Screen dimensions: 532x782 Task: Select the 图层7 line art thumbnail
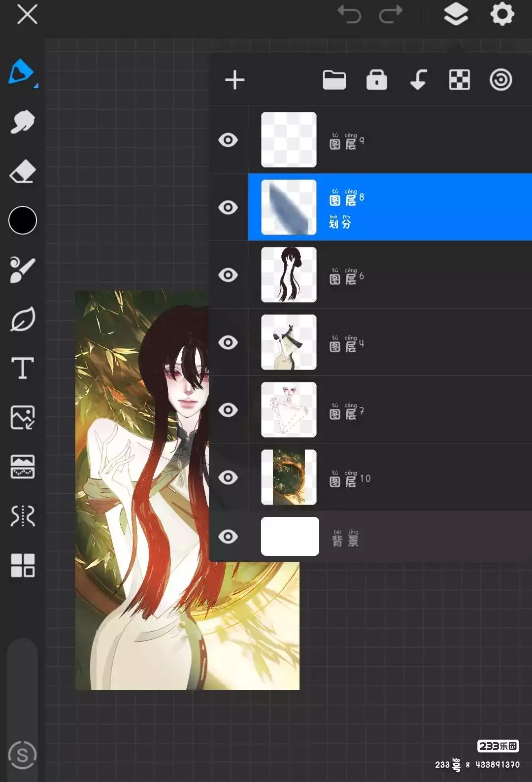coord(289,409)
